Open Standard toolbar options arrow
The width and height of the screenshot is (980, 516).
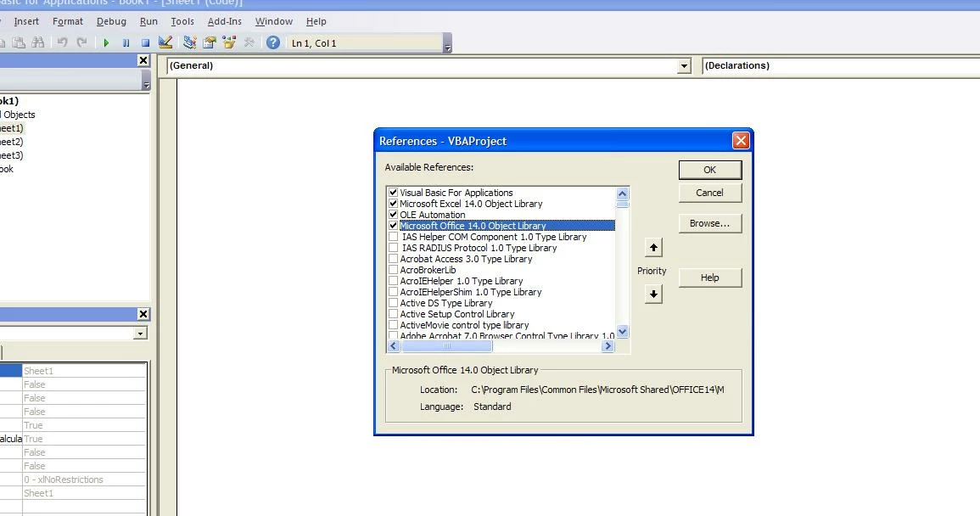click(447, 44)
